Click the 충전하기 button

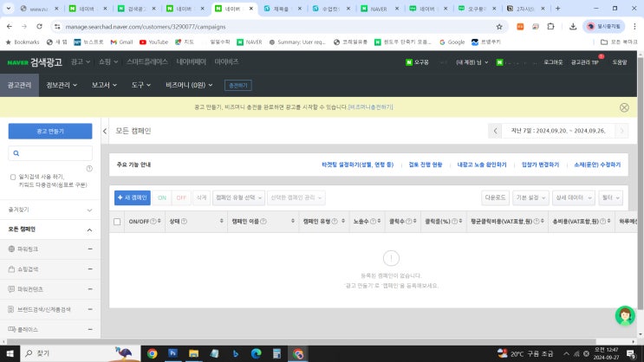coord(238,86)
